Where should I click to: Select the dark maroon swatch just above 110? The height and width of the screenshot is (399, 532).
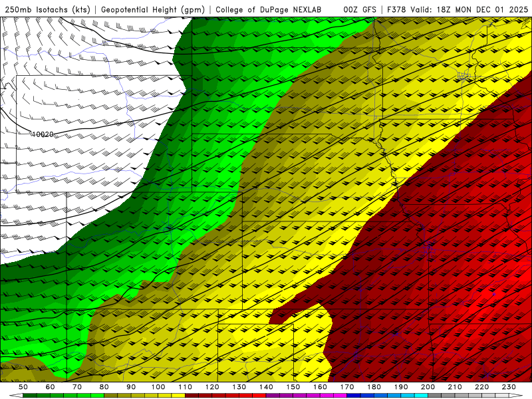192,395
